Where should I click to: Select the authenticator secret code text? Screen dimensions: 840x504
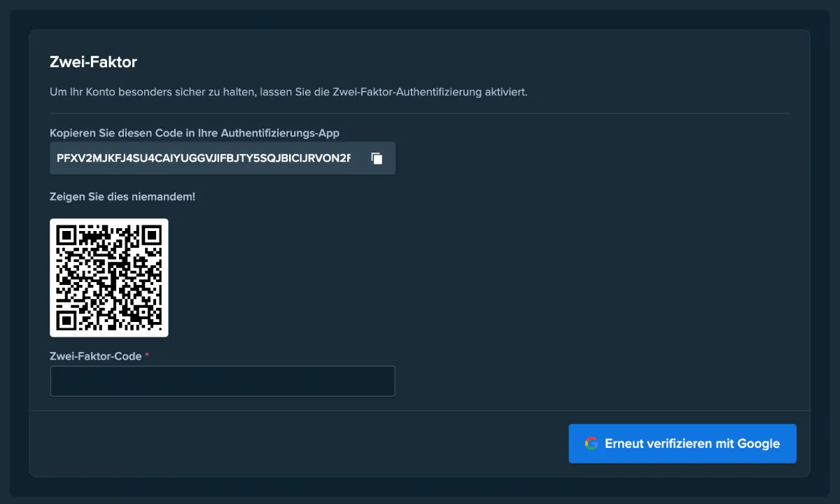coord(203,158)
